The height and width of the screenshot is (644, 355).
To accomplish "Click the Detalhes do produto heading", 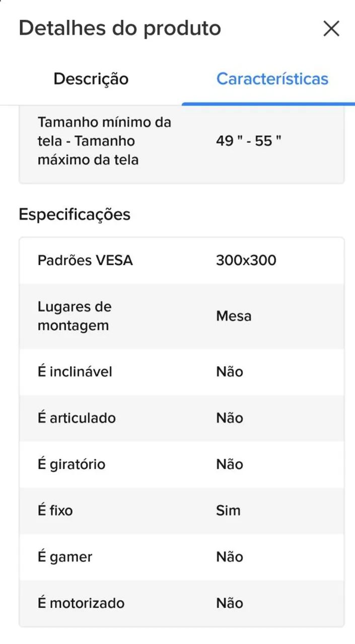I will tap(120, 28).
